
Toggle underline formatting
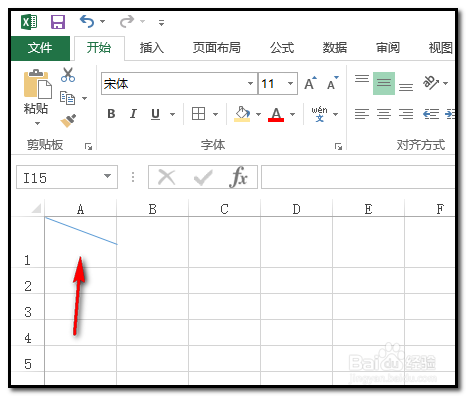pos(155,114)
